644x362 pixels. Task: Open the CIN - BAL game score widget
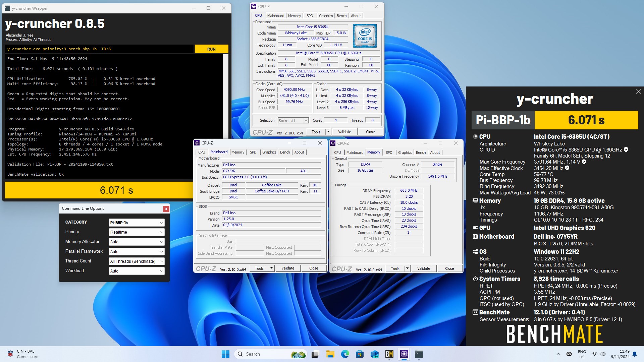(x=23, y=354)
